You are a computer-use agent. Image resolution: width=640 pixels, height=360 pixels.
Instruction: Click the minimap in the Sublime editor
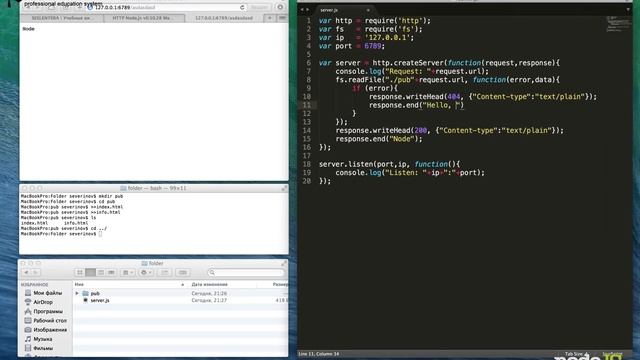(x=618, y=24)
